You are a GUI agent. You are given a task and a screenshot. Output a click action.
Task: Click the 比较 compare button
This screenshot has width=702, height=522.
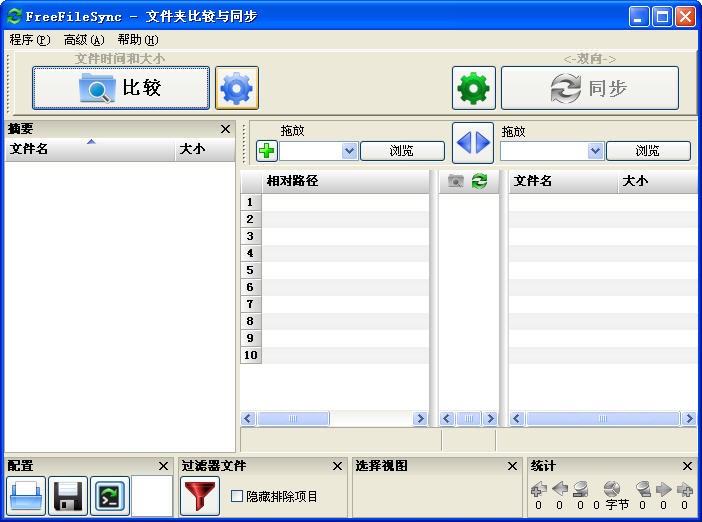pyautogui.click(x=121, y=88)
